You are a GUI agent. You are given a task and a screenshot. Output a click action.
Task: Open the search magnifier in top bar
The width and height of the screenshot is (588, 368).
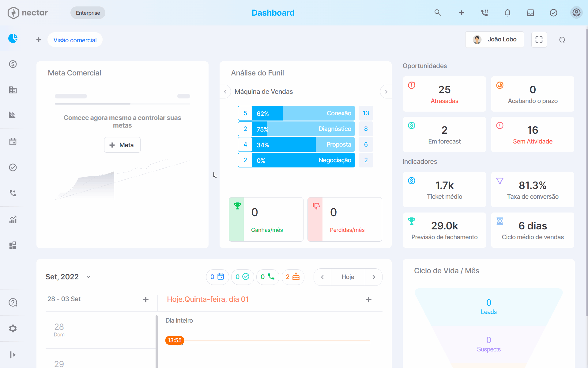tap(438, 13)
